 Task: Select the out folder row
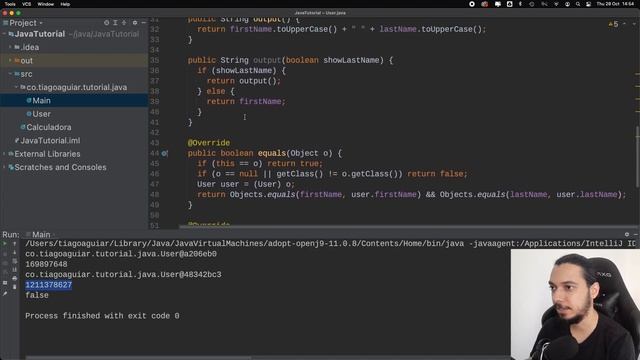click(74, 60)
